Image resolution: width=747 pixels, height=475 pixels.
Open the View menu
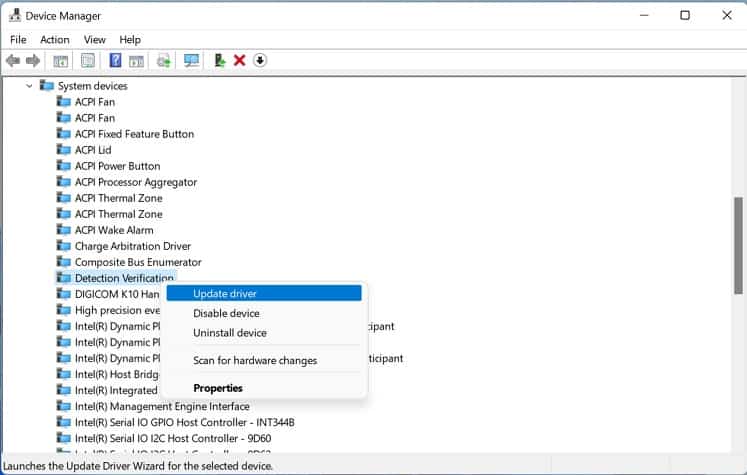[94, 40]
